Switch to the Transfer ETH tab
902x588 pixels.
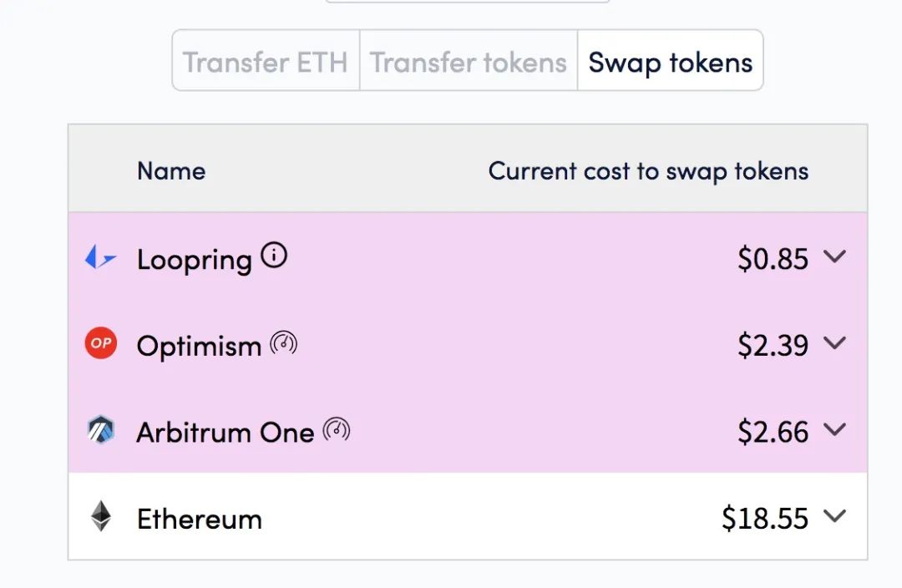click(266, 60)
